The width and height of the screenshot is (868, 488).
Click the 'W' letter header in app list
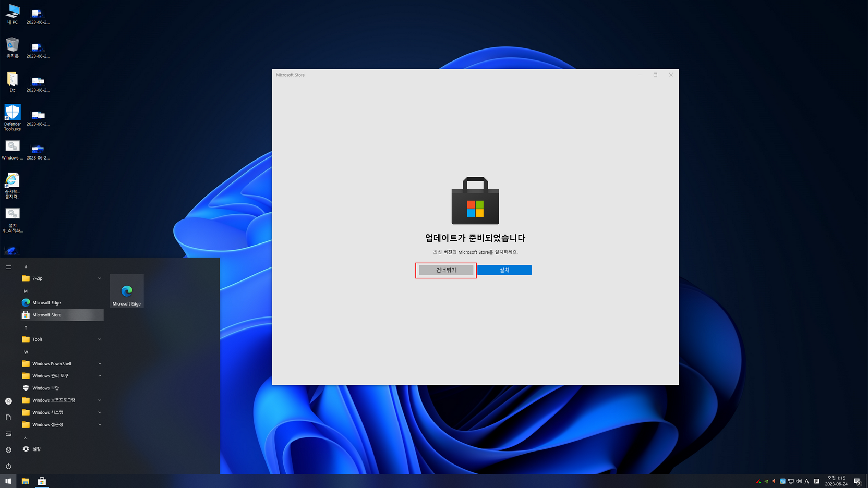tap(26, 352)
